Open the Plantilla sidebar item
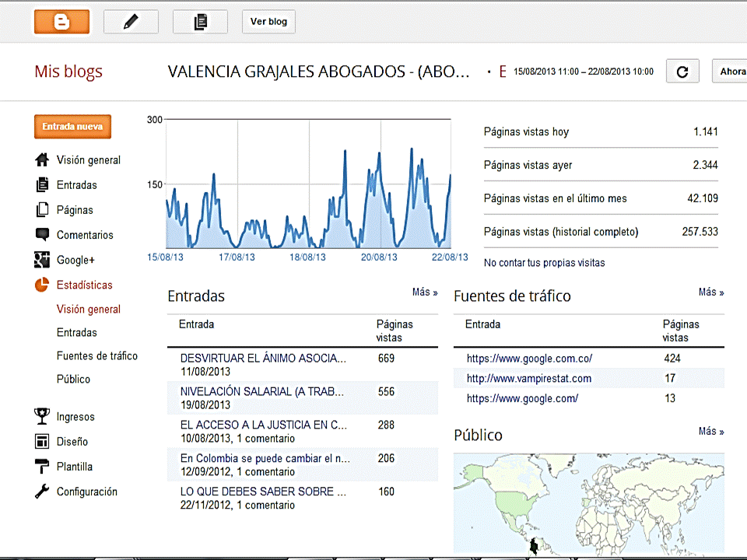Viewport: 747px width, 560px height. tap(75, 467)
